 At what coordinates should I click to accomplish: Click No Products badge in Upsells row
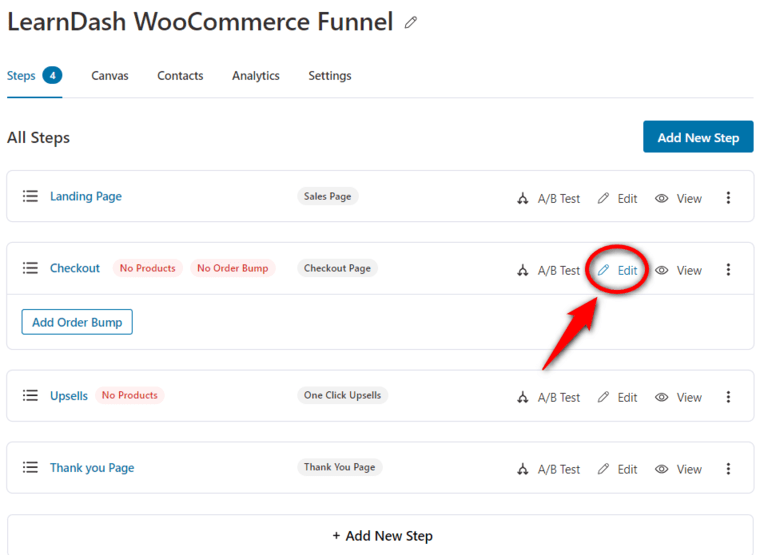point(129,396)
